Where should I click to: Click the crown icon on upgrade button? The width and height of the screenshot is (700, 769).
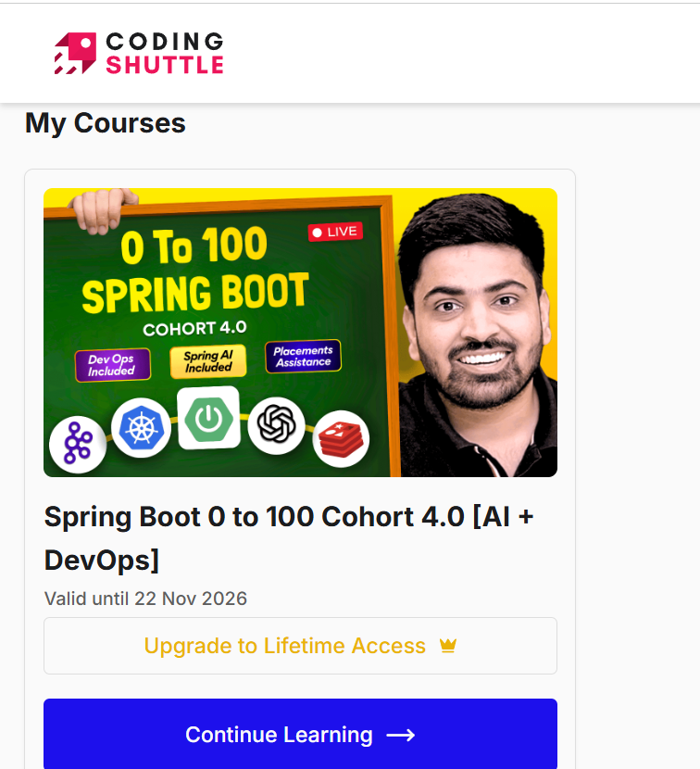(x=448, y=646)
